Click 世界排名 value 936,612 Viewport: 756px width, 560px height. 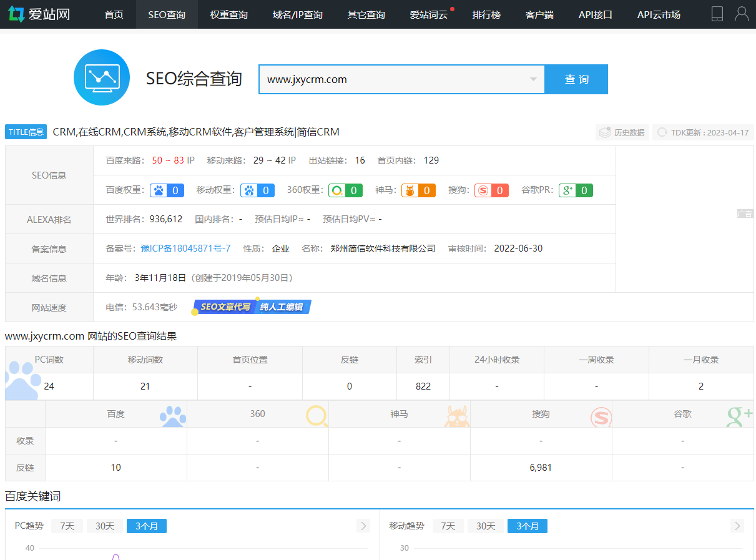[166, 219]
